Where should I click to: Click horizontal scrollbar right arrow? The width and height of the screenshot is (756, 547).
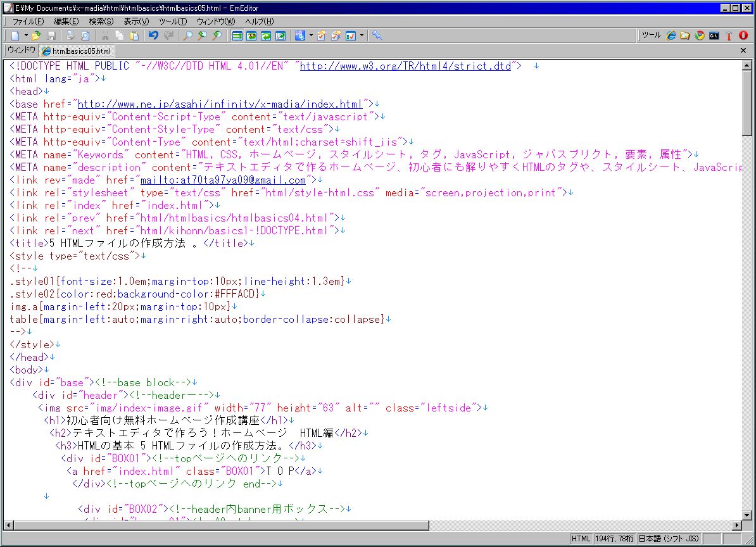point(737,525)
